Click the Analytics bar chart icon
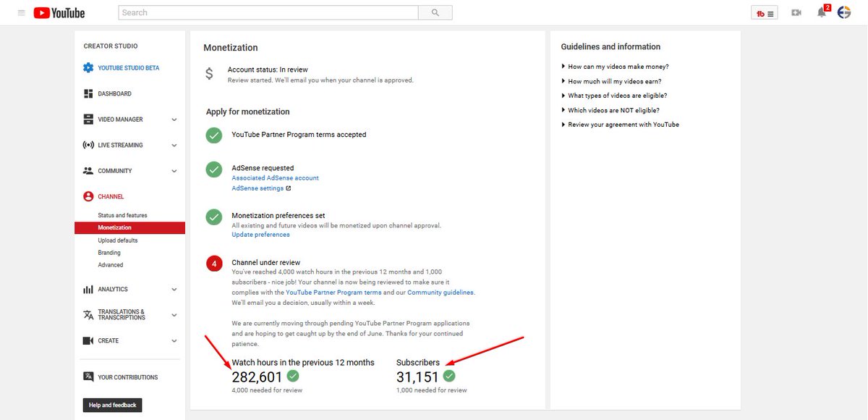Screen dimensions: 868x420 [x=88, y=290]
